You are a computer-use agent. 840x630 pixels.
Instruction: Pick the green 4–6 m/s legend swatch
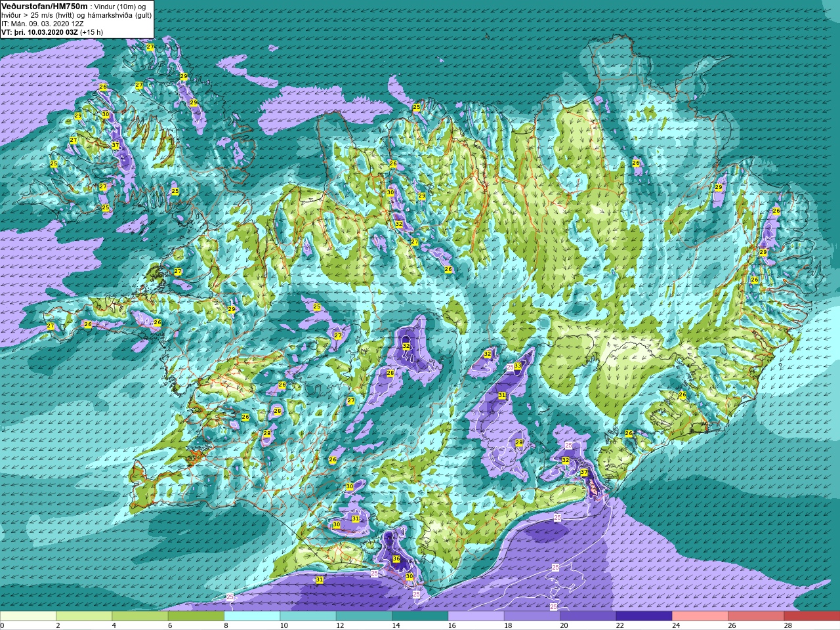pos(140,616)
